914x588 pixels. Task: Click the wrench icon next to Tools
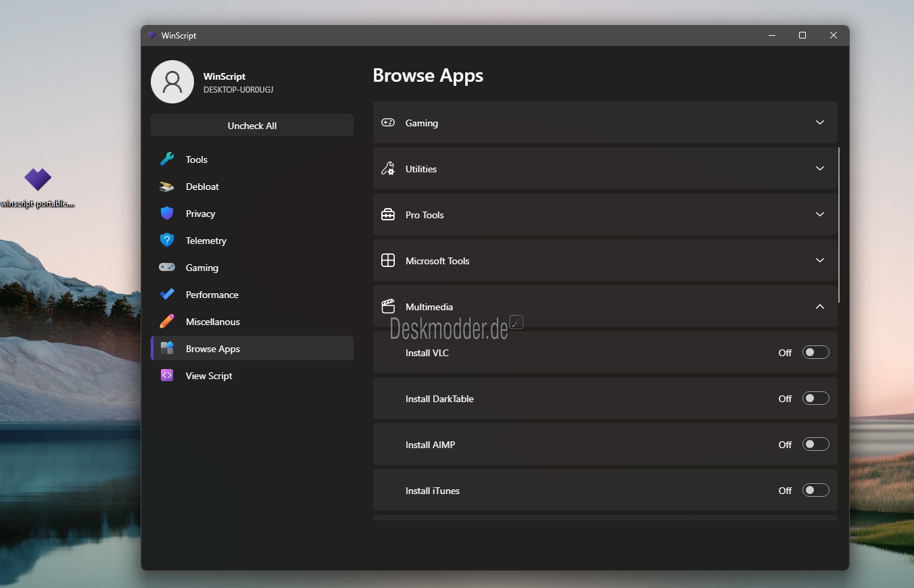click(167, 160)
